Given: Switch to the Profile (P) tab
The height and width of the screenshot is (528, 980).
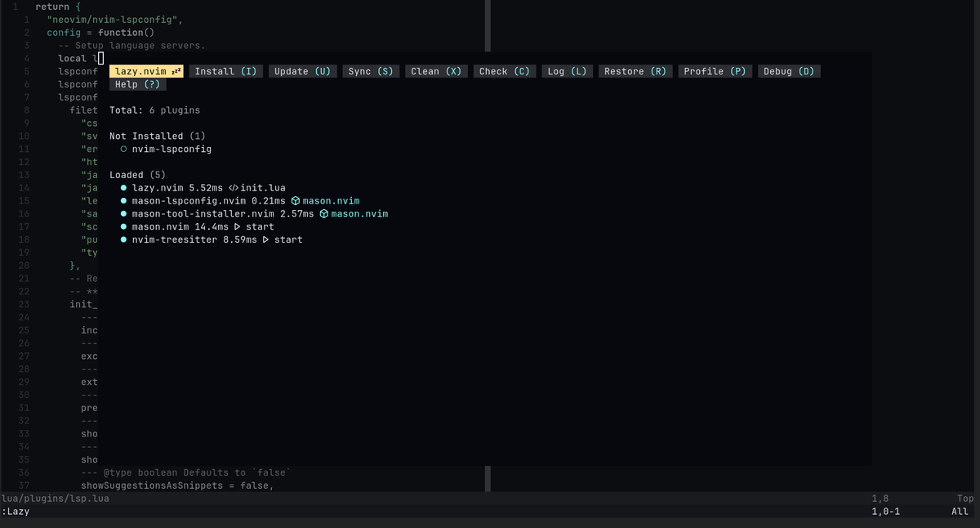Looking at the screenshot, I should tap(715, 70).
